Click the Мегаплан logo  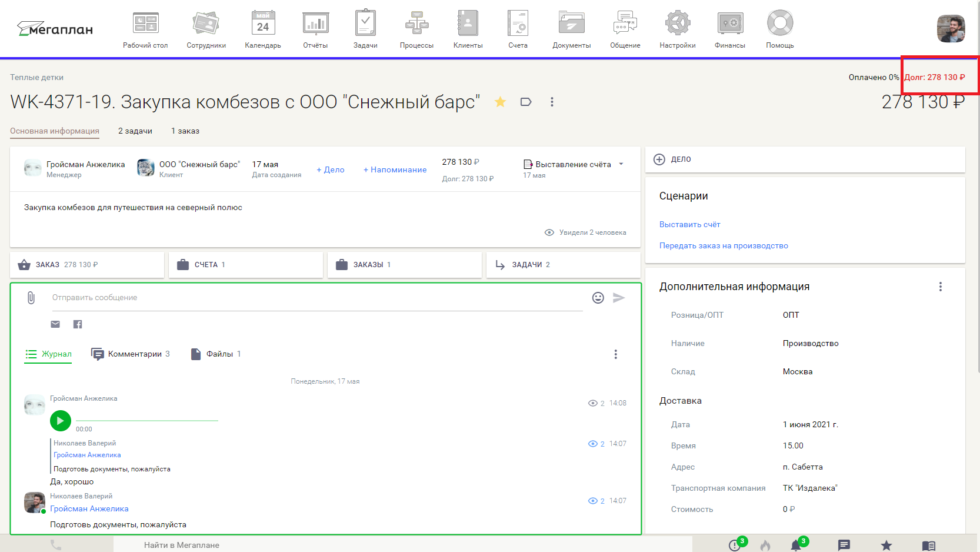coord(55,29)
